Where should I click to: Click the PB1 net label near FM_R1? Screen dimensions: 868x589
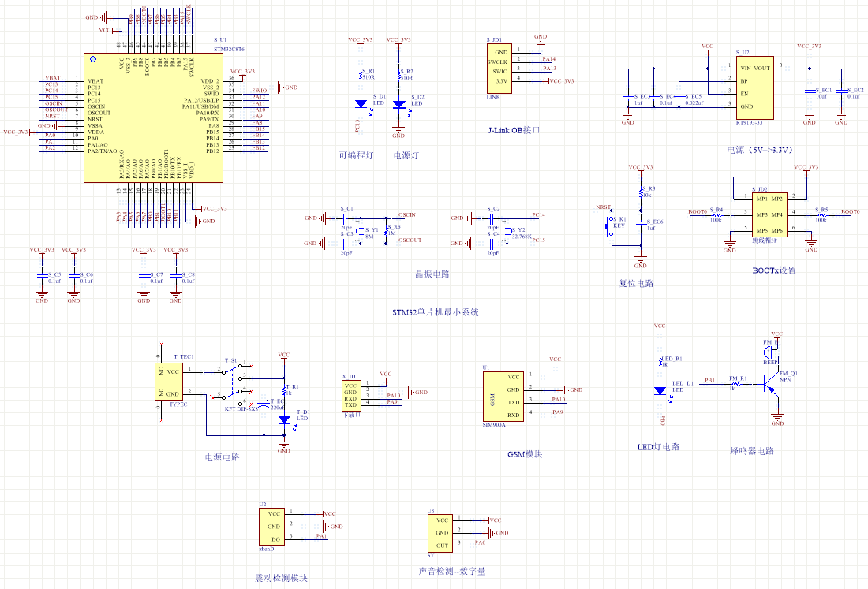pos(709,381)
